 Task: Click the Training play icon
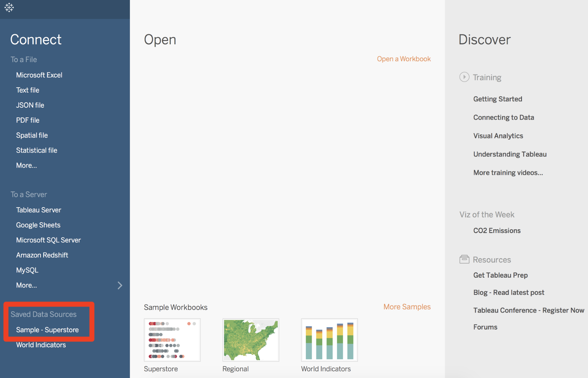pyautogui.click(x=464, y=77)
